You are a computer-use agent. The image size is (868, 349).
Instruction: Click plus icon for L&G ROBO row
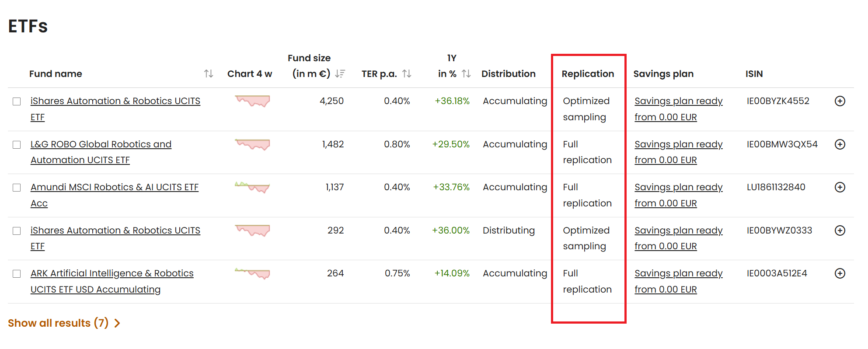point(840,144)
